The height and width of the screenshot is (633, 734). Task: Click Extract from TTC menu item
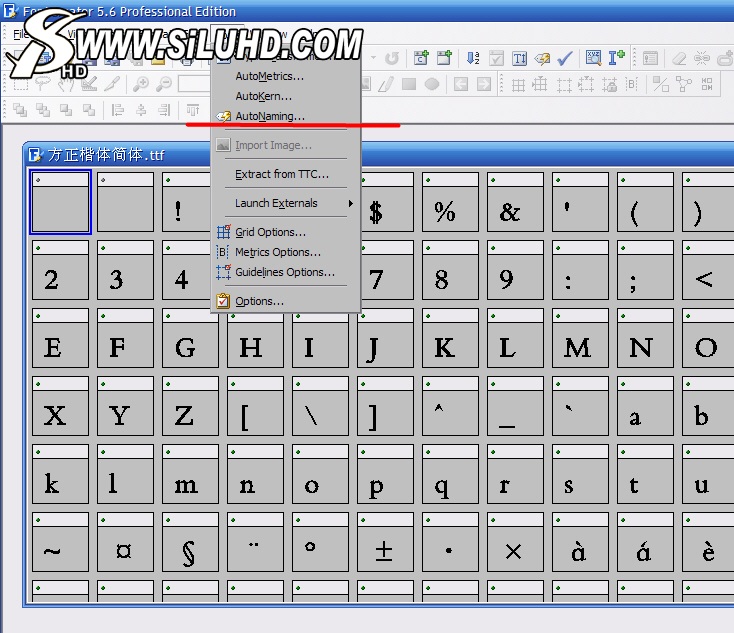[x=281, y=174]
